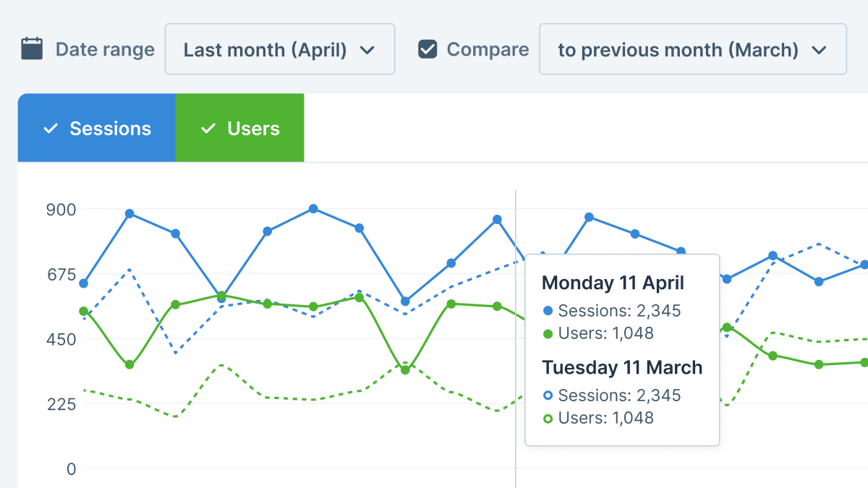Click the first green Users data point

pyautogui.click(x=84, y=311)
